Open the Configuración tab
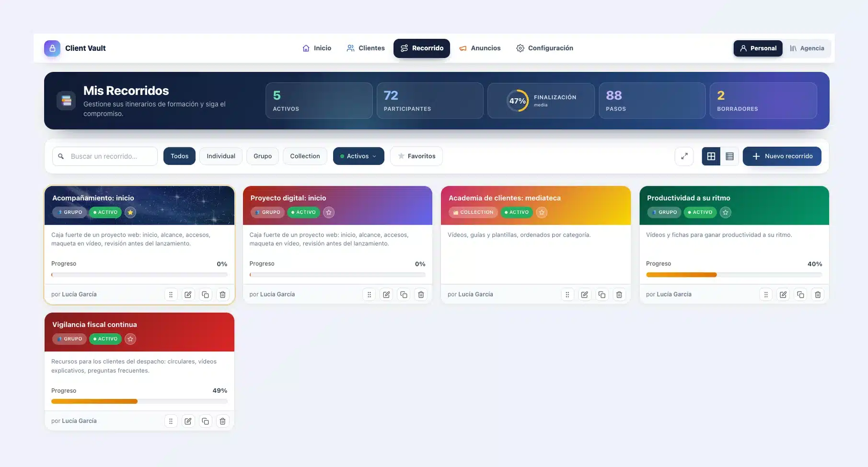868x467 pixels. 544,48
